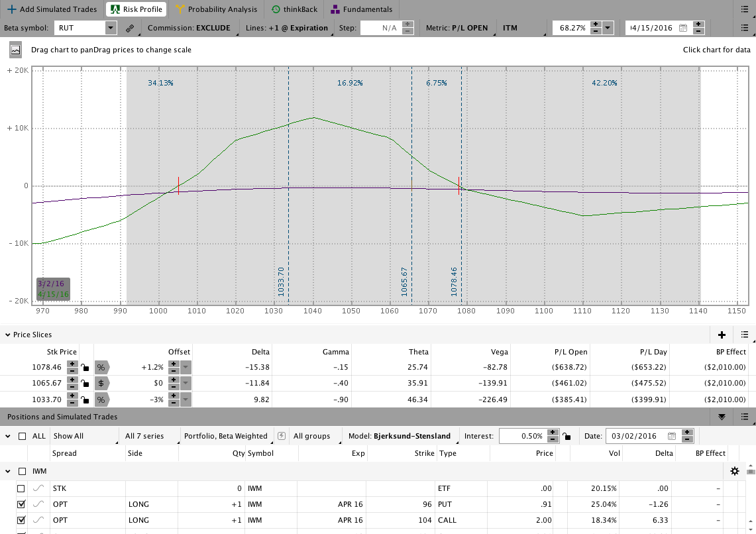Click curve icon in the 96 PUT row
The width and height of the screenshot is (756, 534).
(x=38, y=504)
